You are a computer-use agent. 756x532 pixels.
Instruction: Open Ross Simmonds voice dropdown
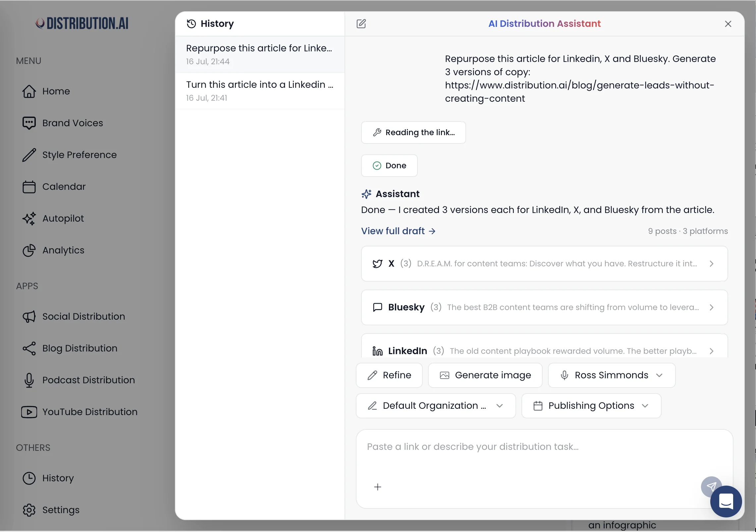click(612, 375)
